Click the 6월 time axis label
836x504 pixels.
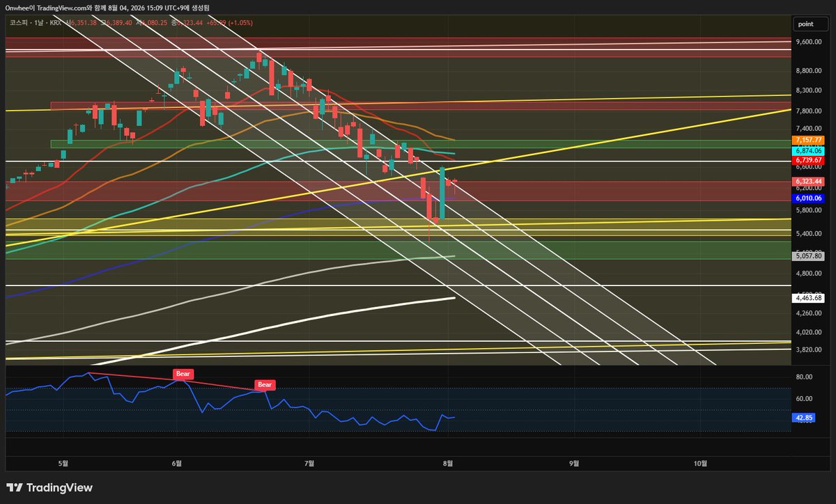(x=176, y=462)
